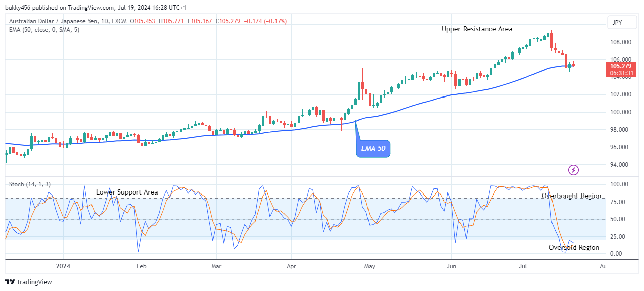Click the 75.00 stochastic axis label
Viewport: 644px width, 291px height.
[618, 202]
